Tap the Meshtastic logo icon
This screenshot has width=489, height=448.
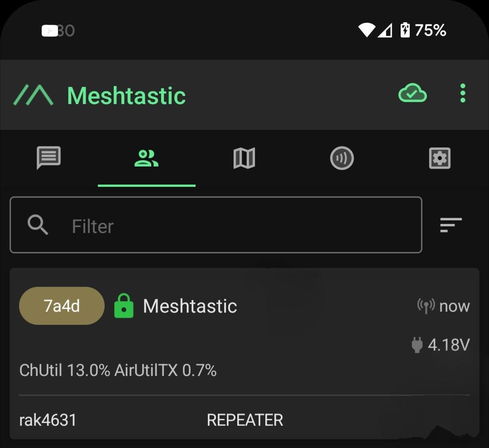34,95
